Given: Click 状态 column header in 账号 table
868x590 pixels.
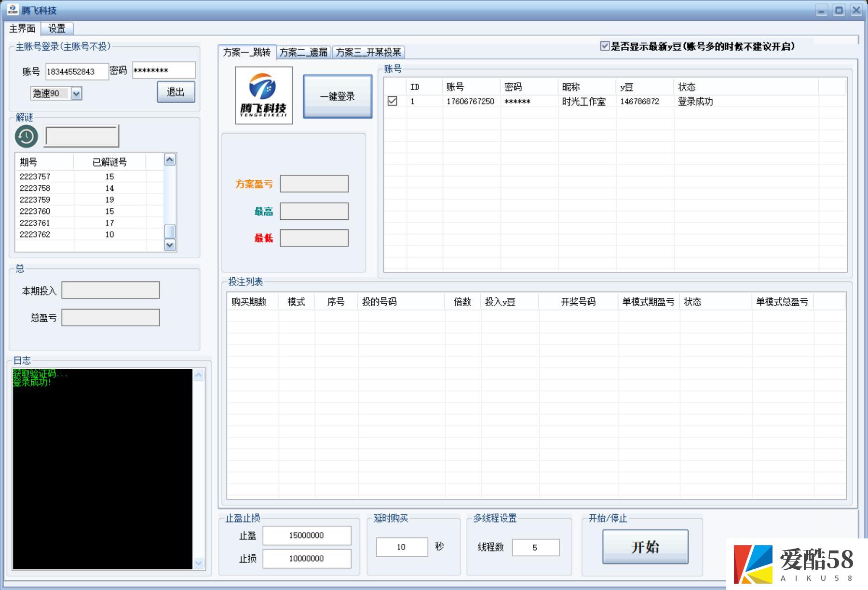Looking at the screenshot, I should pos(746,87).
